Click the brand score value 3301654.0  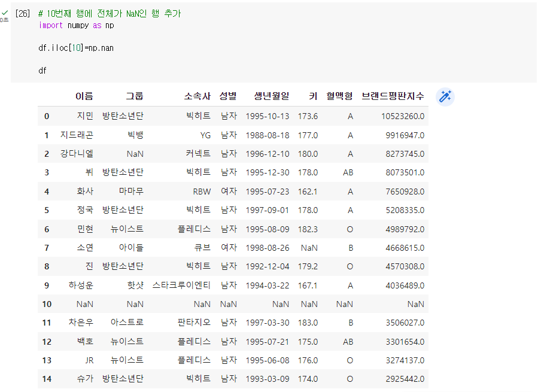pyautogui.click(x=405, y=342)
